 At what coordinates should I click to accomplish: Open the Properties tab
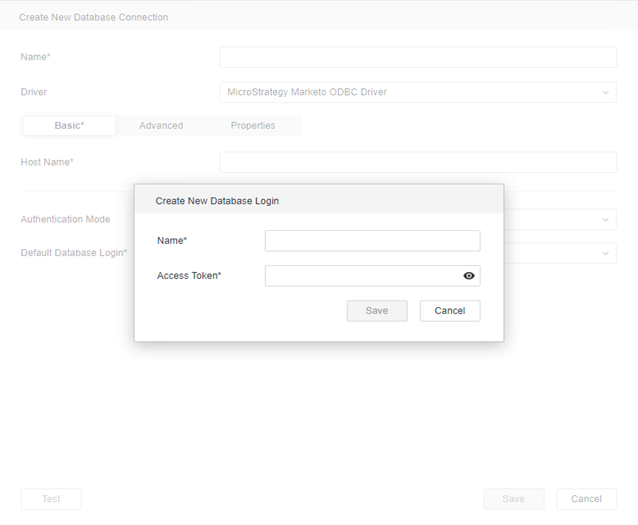(x=252, y=126)
